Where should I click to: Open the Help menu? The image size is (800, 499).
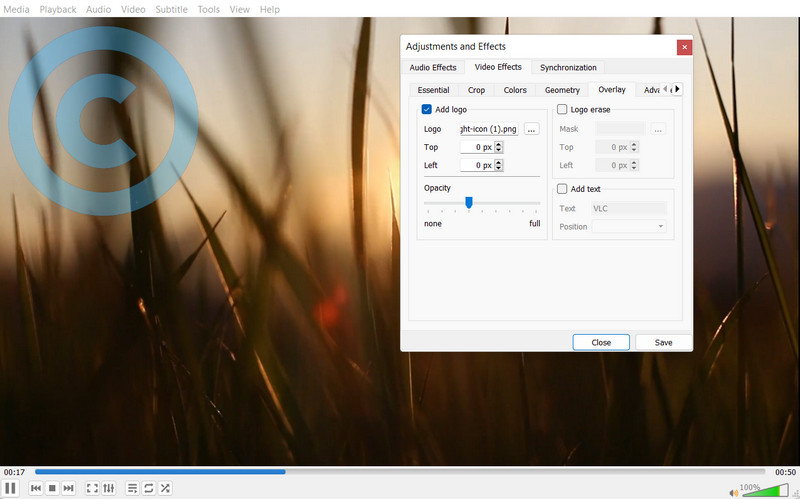click(269, 9)
